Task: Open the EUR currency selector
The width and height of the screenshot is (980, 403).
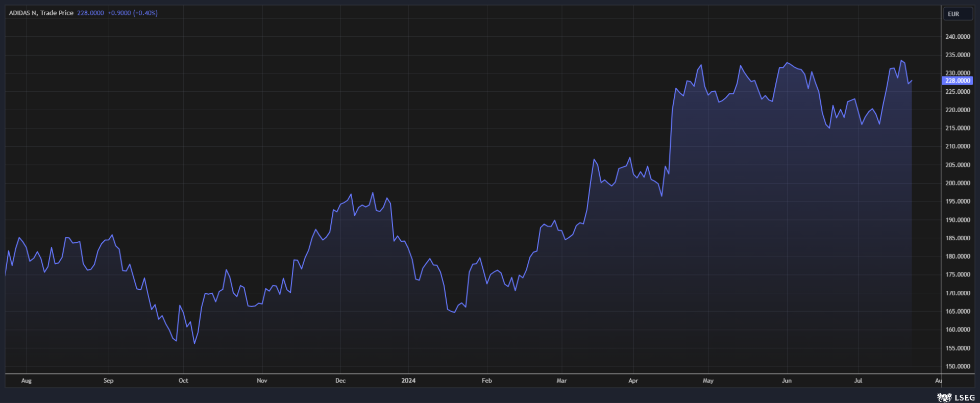Action: pyautogui.click(x=958, y=14)
